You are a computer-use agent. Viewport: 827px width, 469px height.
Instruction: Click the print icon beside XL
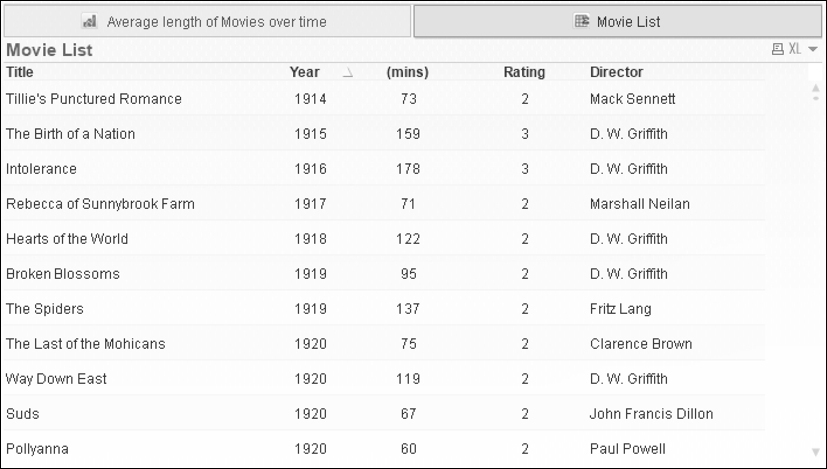777,49
